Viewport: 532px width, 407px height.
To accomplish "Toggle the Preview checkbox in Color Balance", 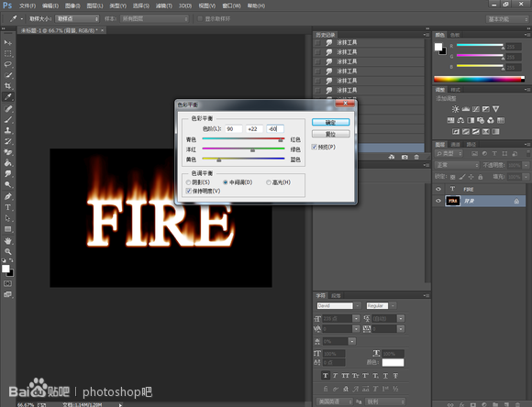I will 315,147.
